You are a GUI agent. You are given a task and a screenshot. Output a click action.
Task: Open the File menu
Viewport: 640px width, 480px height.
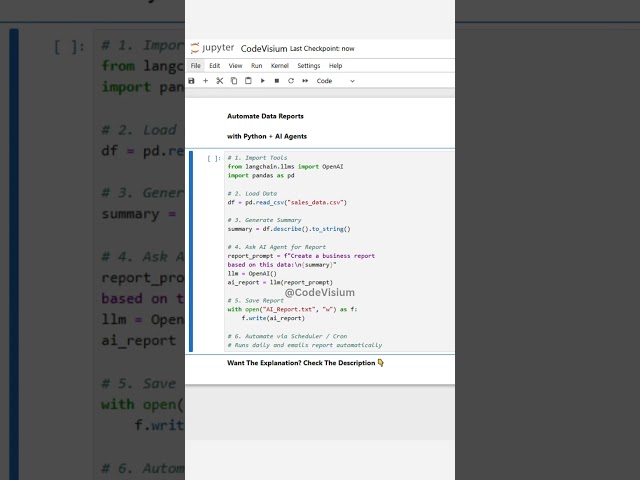pos(196,66)
